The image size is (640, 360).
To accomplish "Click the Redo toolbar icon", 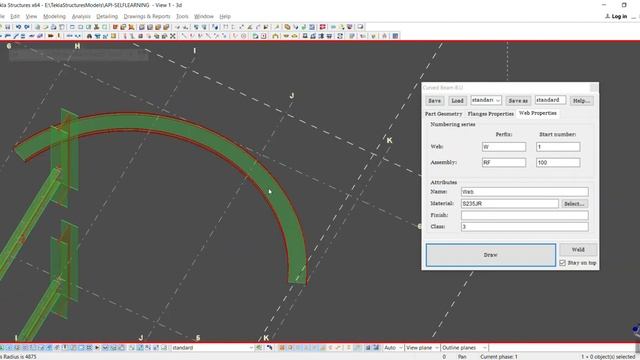I will click(27, 27).
